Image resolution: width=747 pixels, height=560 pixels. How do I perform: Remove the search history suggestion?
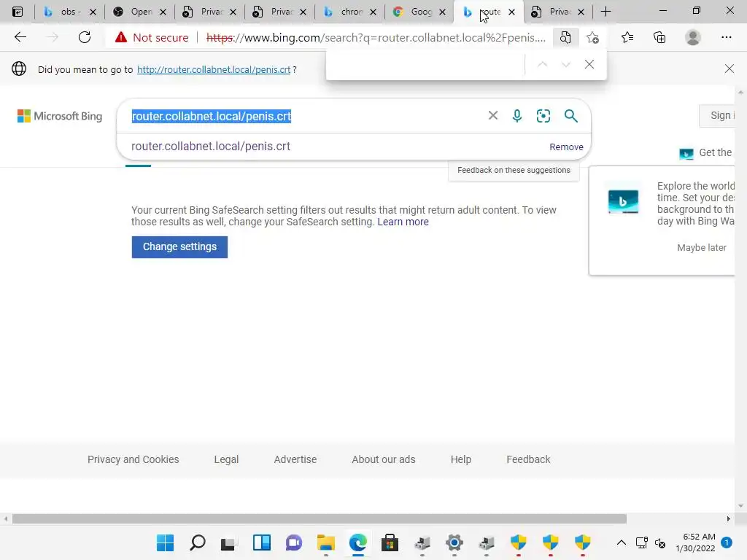[566, 147]
